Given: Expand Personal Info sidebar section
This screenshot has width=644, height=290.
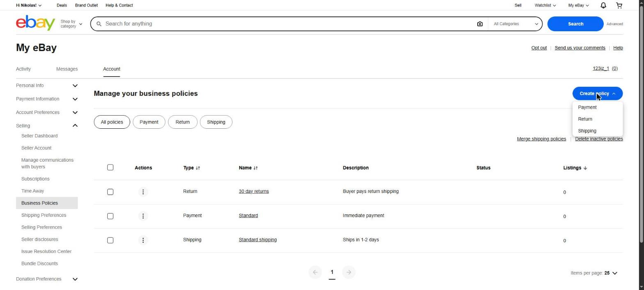Looking at the screenshot, I should 47,86.
